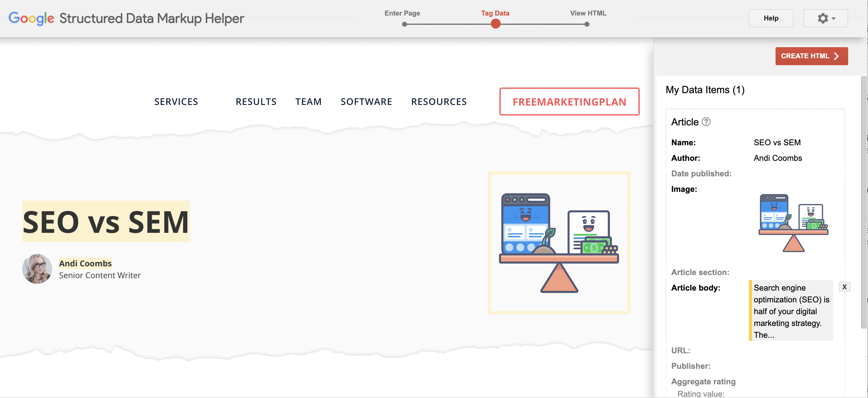This screenshot has height=398, width=868.
Task: Click the Date published field label
Action: [x=701, y=173]
